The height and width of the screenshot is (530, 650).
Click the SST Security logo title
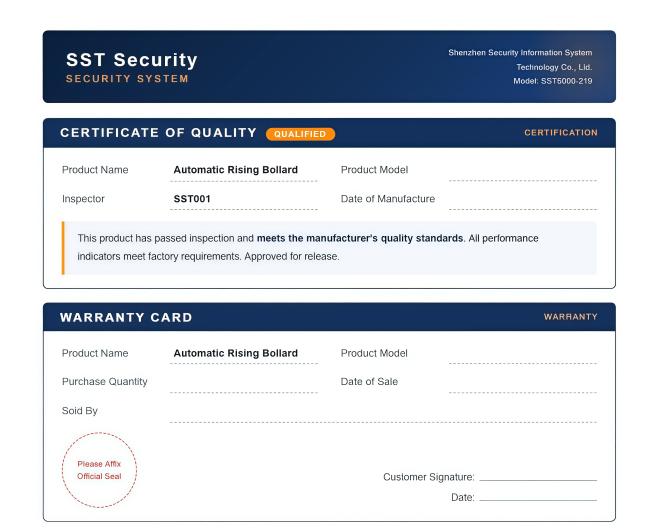(x=132, y=60)
